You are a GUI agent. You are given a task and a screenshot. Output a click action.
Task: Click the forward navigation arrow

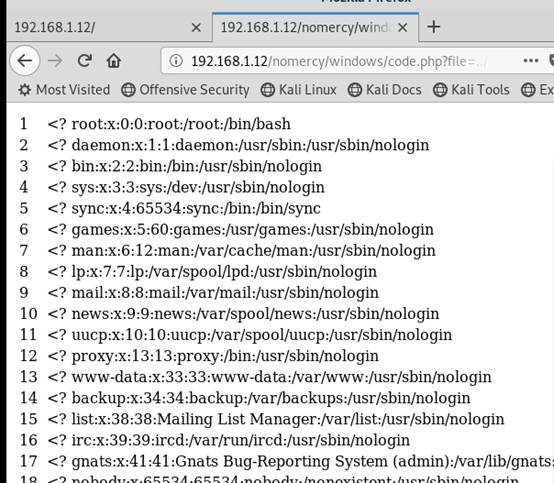(55, 61)
